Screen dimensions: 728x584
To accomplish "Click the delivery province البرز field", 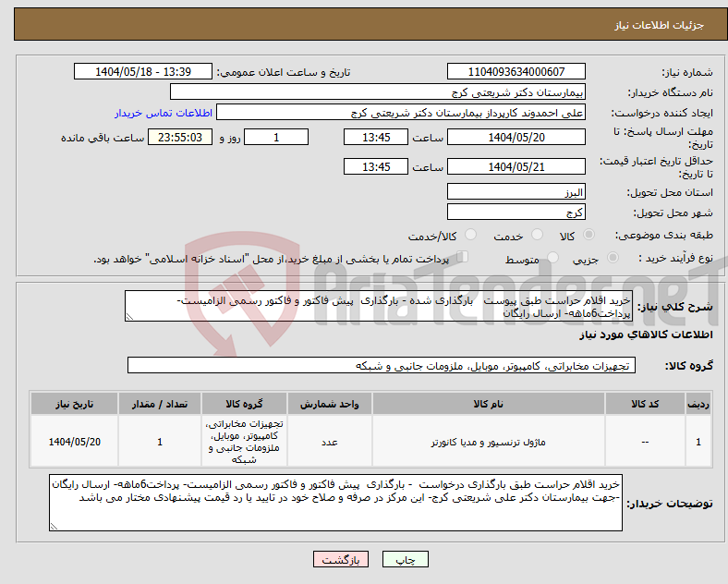I will pyautogui.click(x=516, y=191).
